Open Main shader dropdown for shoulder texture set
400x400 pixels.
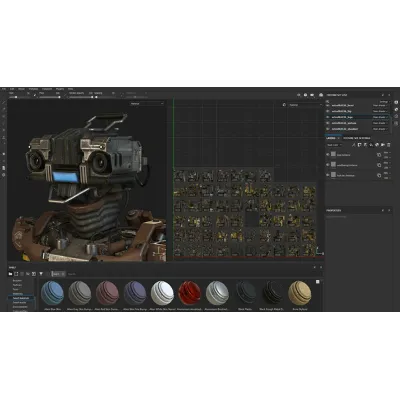pyautogui.click(x=380, y=129)
